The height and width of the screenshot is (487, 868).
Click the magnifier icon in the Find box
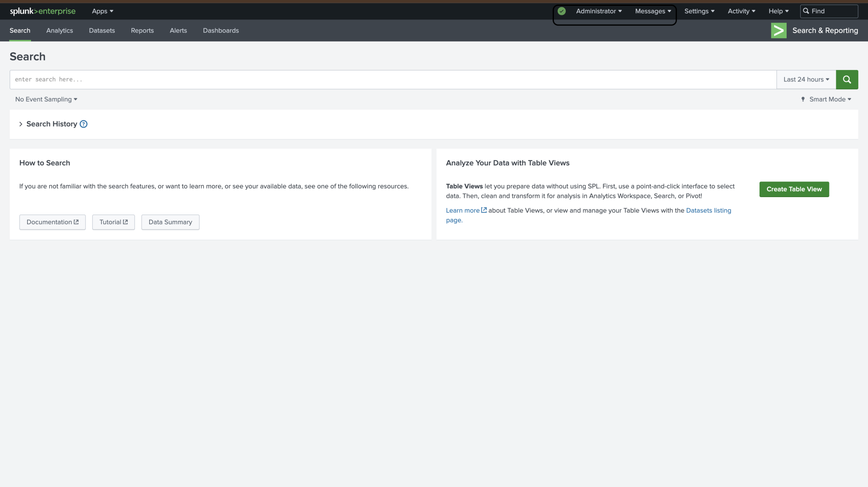coord(806,11)
